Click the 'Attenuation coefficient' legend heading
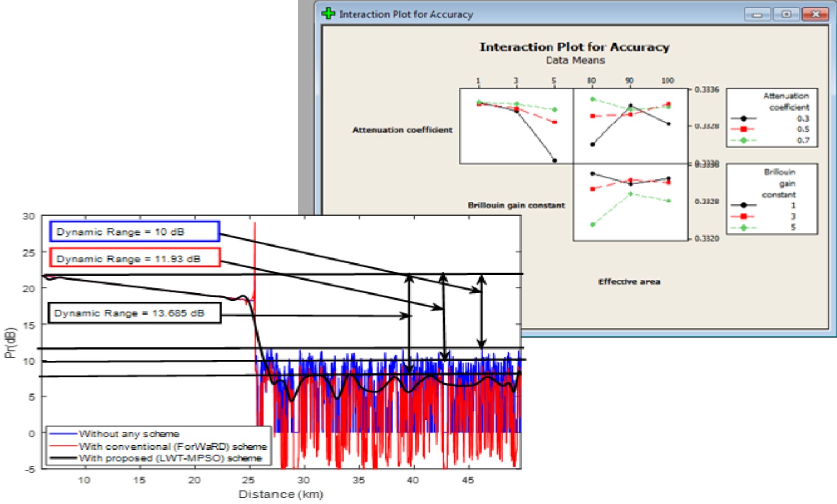Viewport: 837px width, 504px height. point(787,102)
